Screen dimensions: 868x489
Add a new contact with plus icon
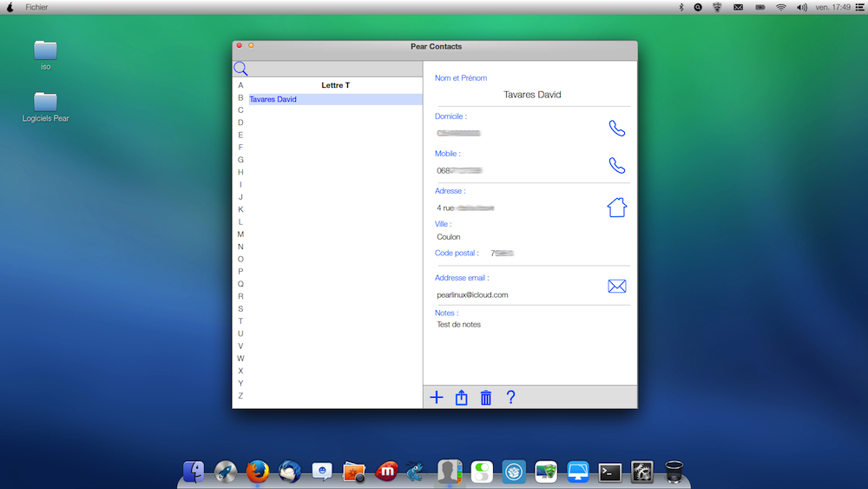click(x=437, y=397)
